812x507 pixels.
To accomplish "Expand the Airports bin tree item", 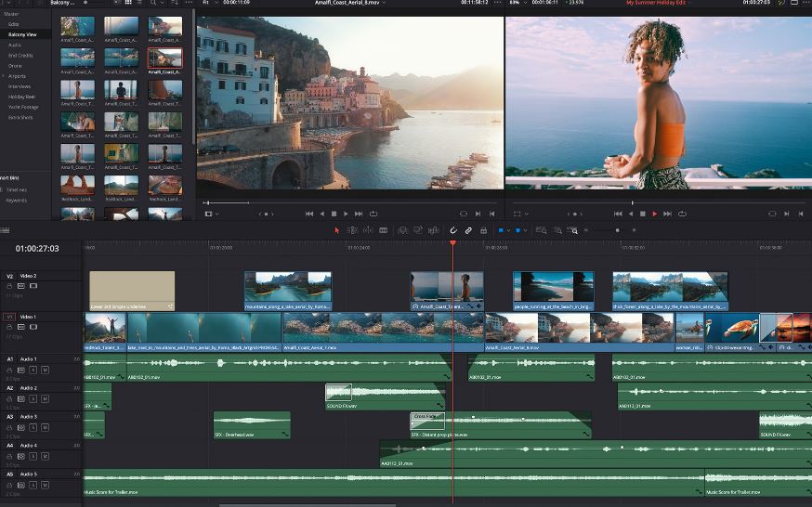I will pos(3,76).
